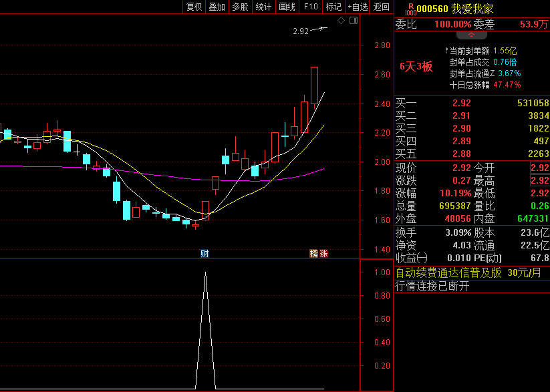Click 涨幅 value 10.19%

455,193
